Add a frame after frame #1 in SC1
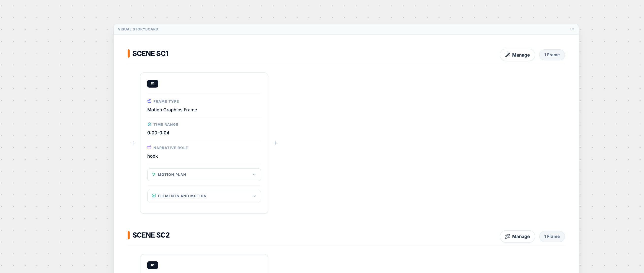 (275, 143)
